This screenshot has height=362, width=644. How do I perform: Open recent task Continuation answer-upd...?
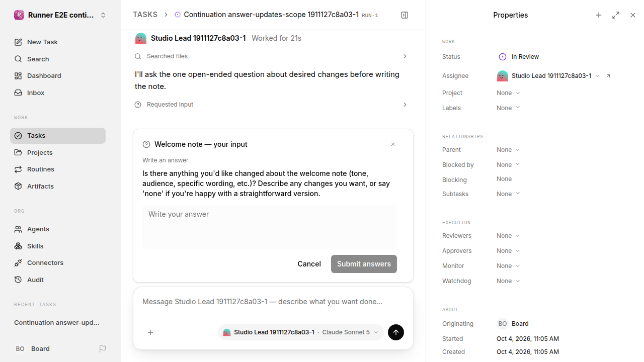coord(57,323)
